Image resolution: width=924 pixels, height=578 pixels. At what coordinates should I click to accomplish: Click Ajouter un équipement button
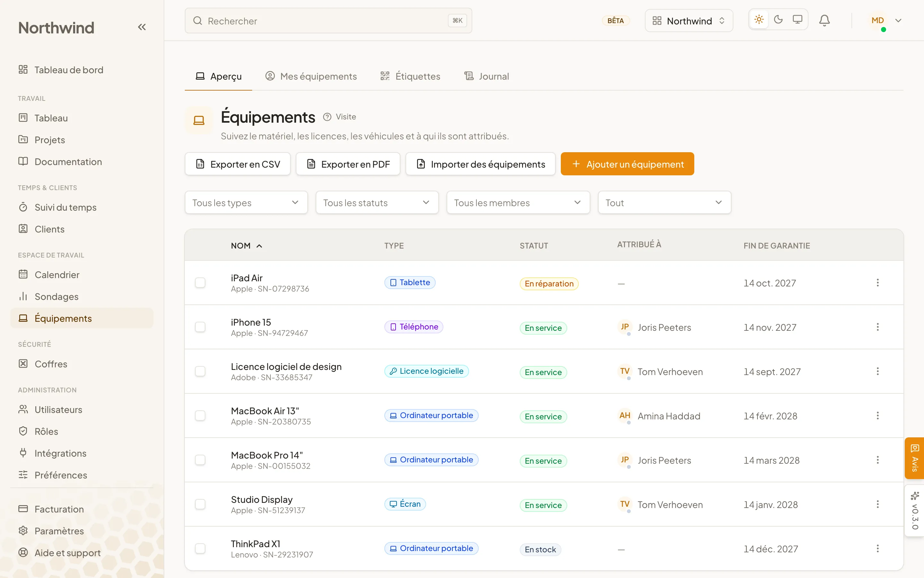coord(627,164)
